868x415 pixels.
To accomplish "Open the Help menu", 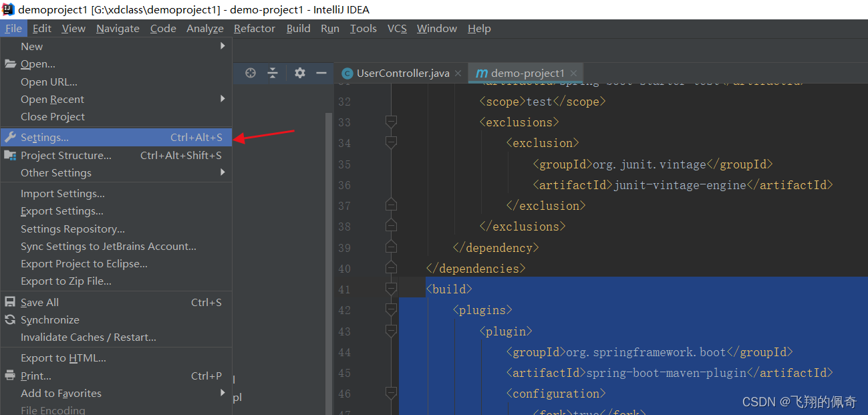I will pyautogui.click(x=479, y=28).
